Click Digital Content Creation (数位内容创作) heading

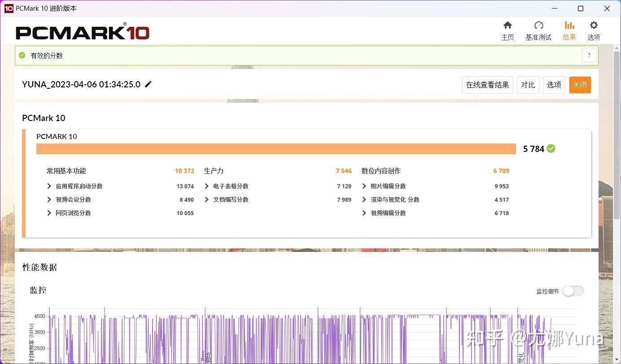[x=381, y=171]
